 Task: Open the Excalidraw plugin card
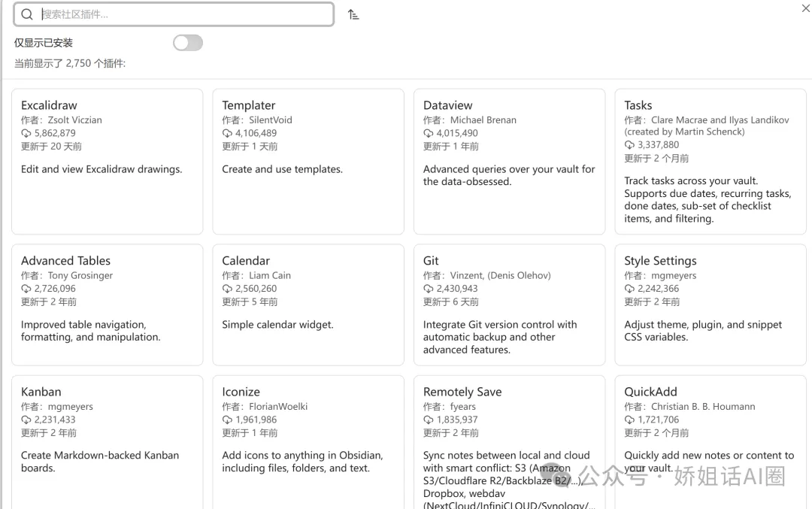107,161
